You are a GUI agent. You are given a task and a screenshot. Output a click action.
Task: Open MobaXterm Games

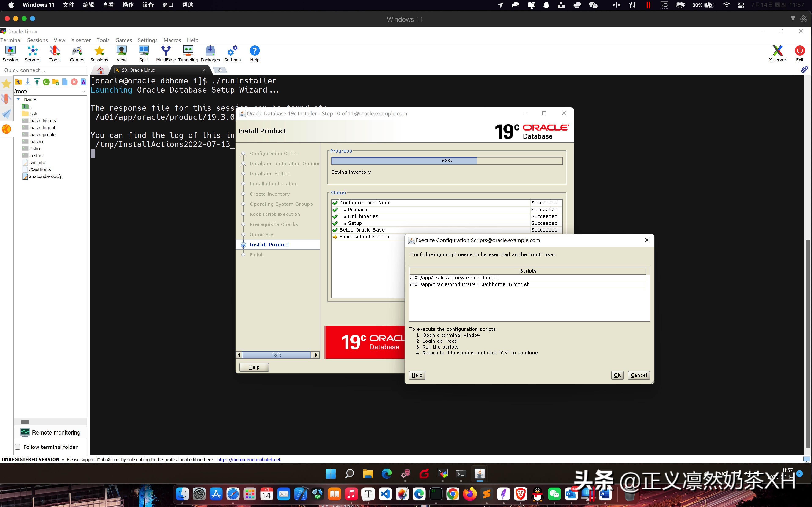[77, 53]
